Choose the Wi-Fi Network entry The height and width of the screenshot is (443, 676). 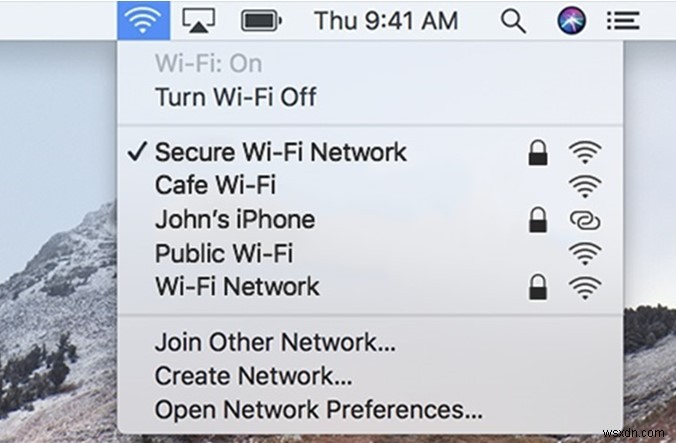[x=370, y=287]
